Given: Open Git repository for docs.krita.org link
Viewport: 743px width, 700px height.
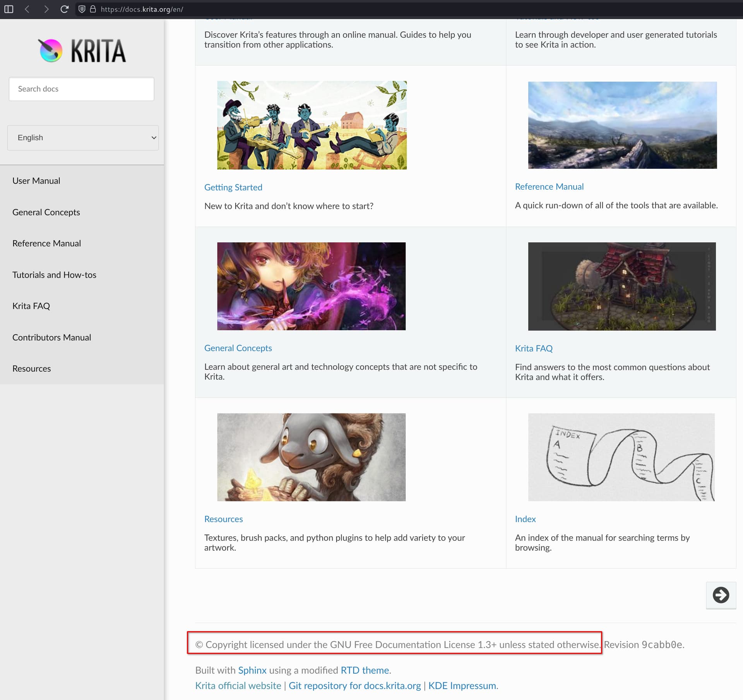Looking at the screenshot, I should (x=354, y=686).
